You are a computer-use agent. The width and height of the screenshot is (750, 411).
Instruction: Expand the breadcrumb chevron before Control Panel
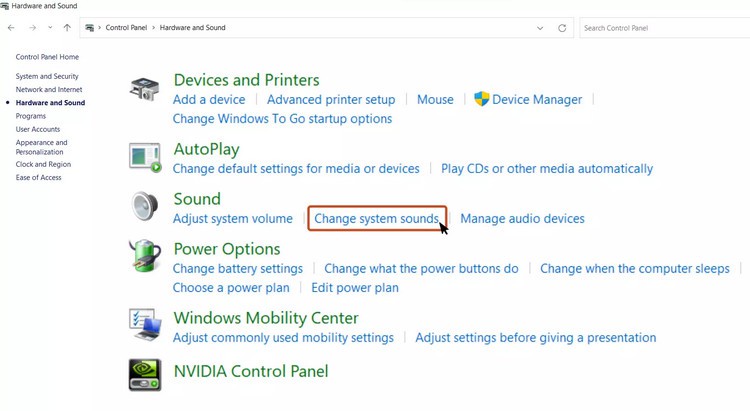pyautogui.click(x=100, y=28)
